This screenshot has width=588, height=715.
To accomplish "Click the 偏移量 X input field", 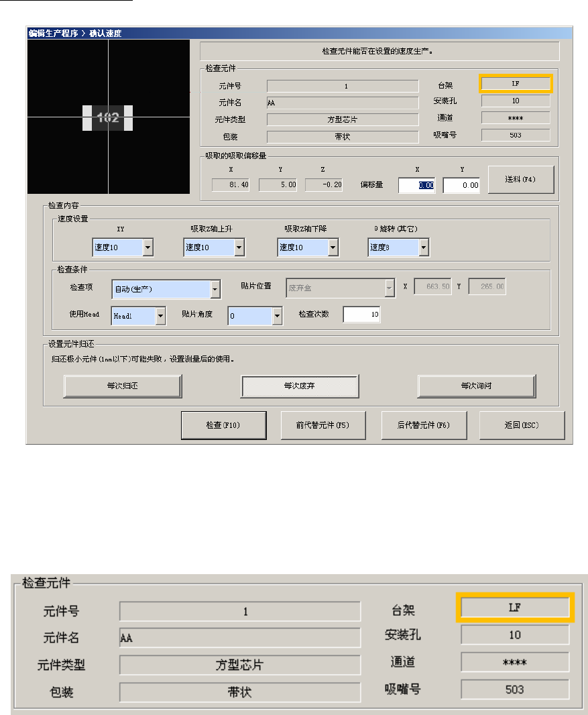I will click(x=416, y=185).
